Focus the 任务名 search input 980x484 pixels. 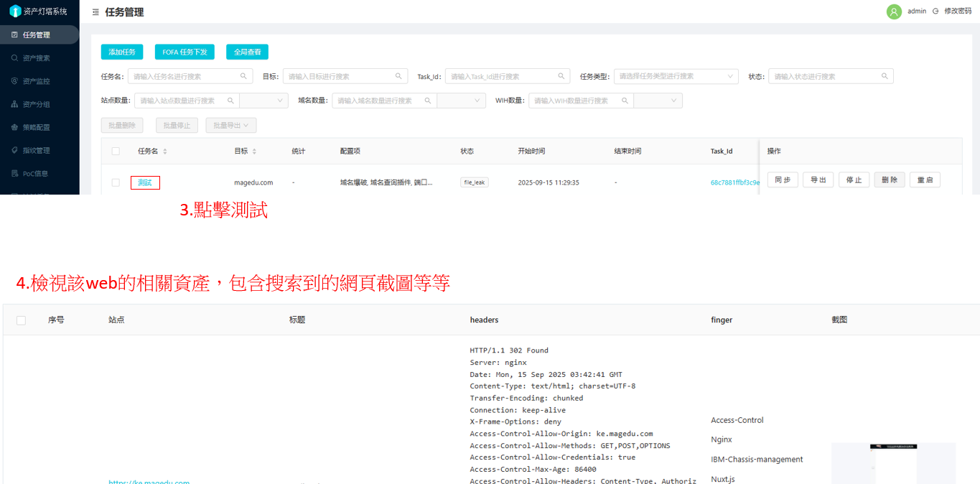tap(190, 76)
